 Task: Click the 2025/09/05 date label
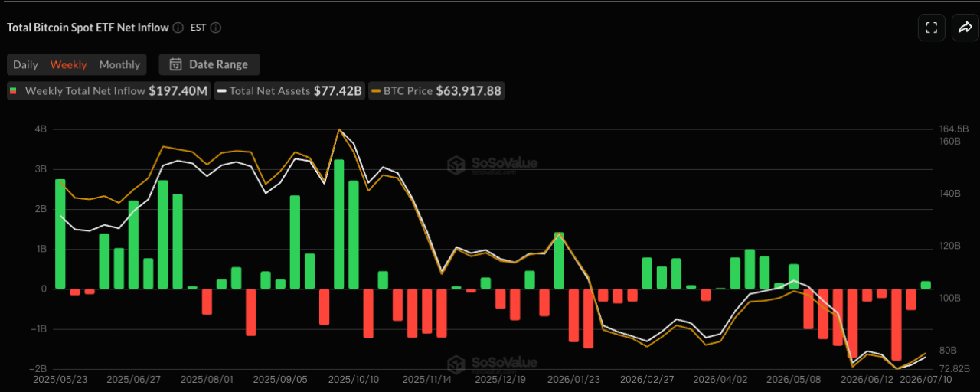[280, 379]
